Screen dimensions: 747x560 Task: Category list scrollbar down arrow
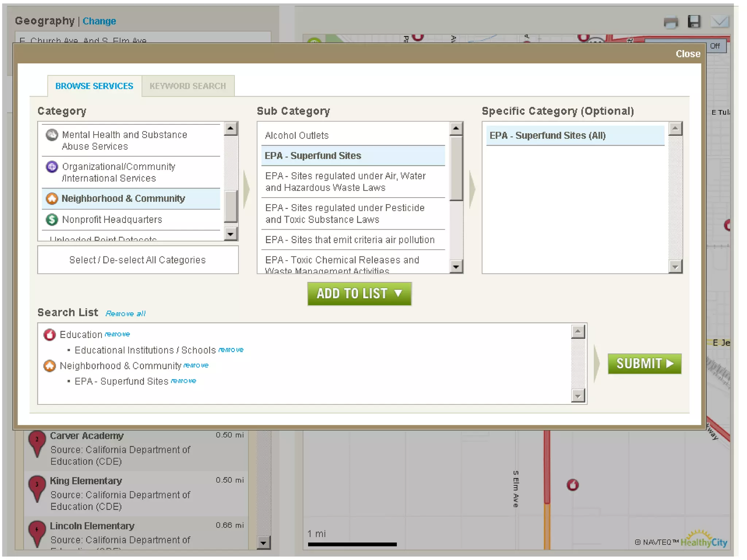tap(231, 234)
